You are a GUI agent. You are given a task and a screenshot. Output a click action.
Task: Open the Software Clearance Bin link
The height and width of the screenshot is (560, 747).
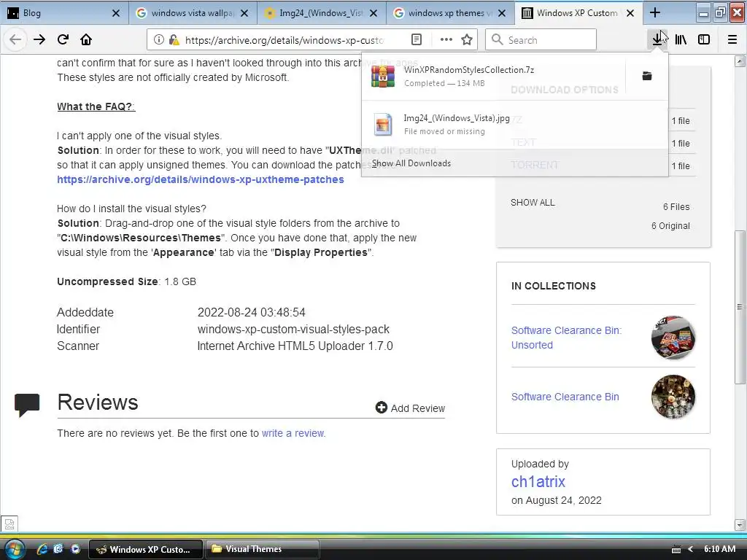click(565, 397)
